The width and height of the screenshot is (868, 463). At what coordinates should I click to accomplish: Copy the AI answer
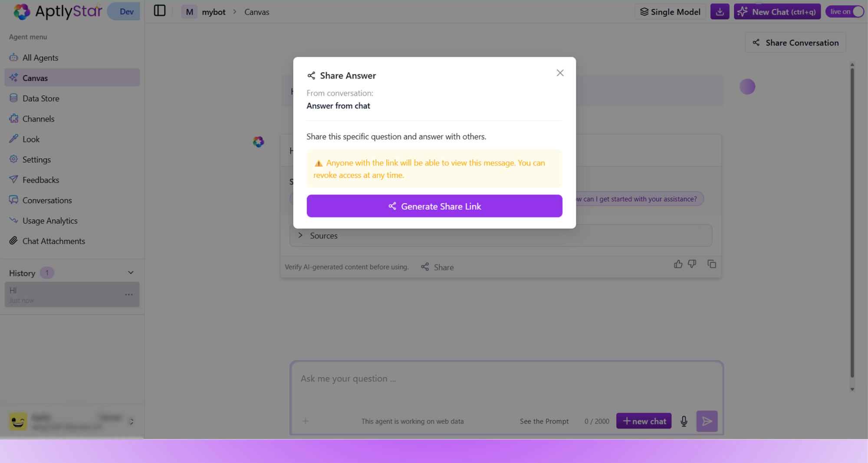pos(712,264)
